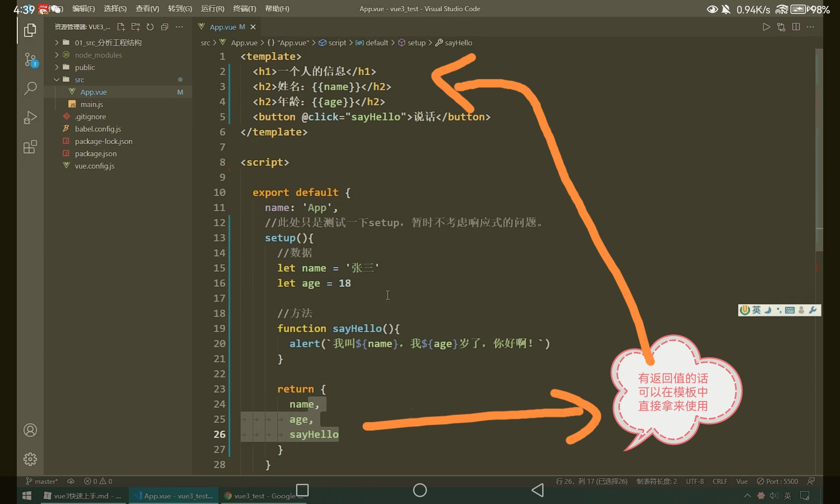
Task: Click the Refresh Explorer icon
Action: 150,27
